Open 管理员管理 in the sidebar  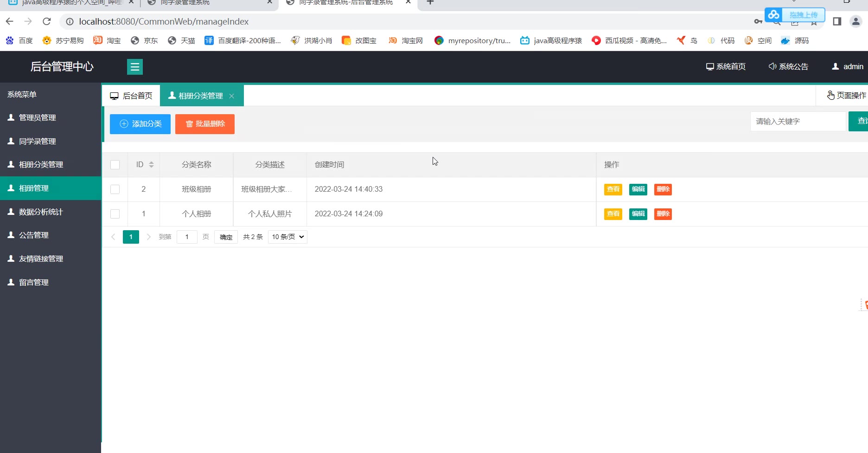[x=51, y=118]
